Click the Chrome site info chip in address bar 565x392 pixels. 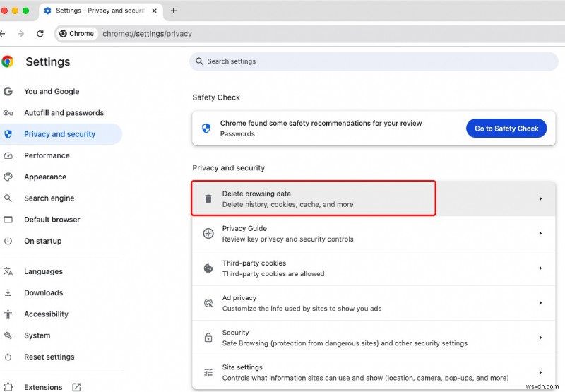(x=76, y=33)
